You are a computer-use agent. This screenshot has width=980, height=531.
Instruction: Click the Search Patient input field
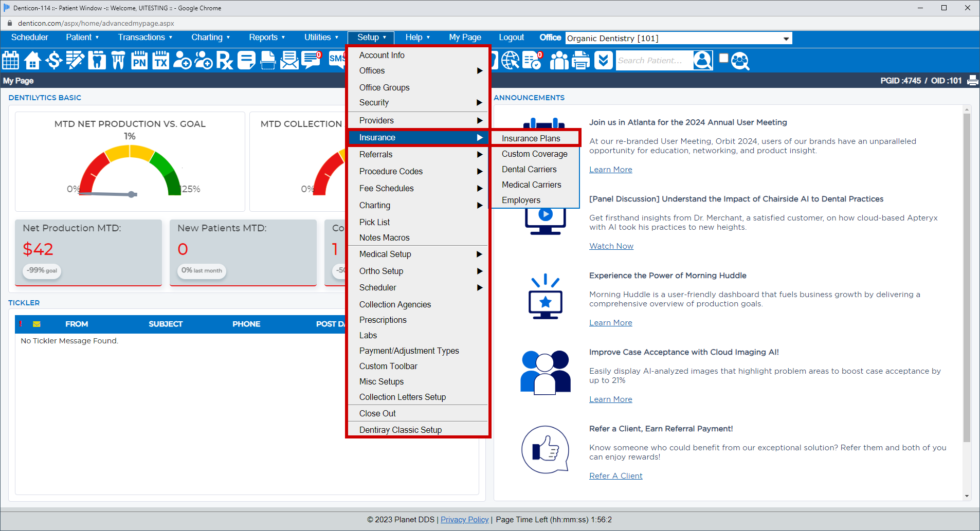coord(654,60)
